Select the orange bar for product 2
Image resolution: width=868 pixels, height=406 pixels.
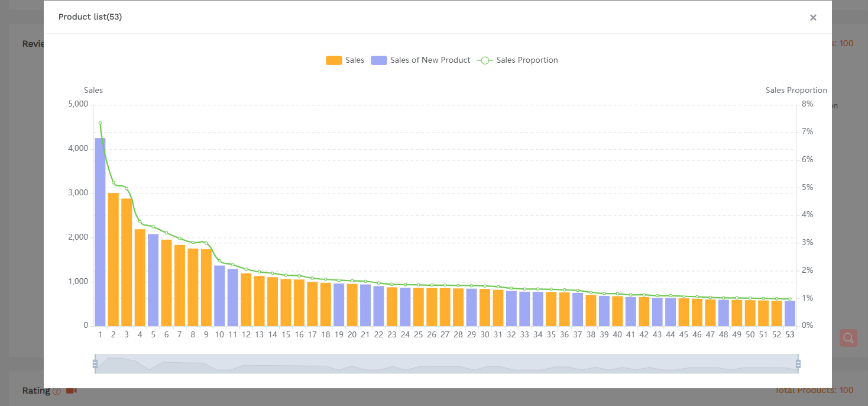point(114,260)
